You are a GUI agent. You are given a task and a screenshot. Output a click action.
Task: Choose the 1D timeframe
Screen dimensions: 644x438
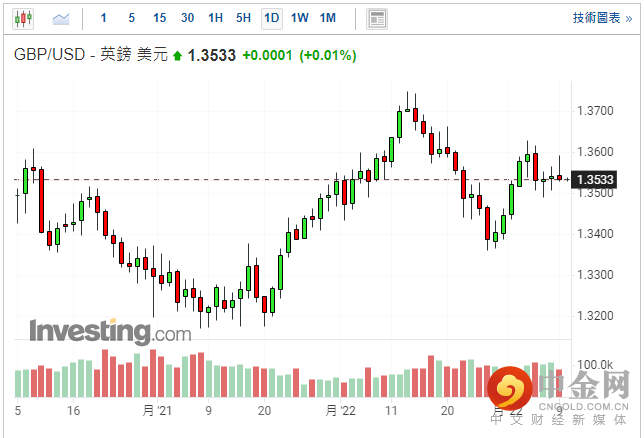[271, 18]
